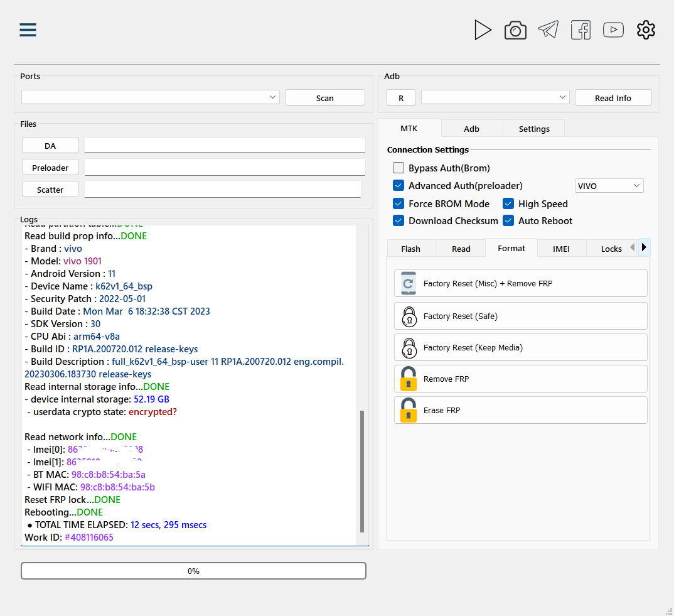
Task: Click the CPU Abi arm64-v8a value
Action: [x=96, y=336]
